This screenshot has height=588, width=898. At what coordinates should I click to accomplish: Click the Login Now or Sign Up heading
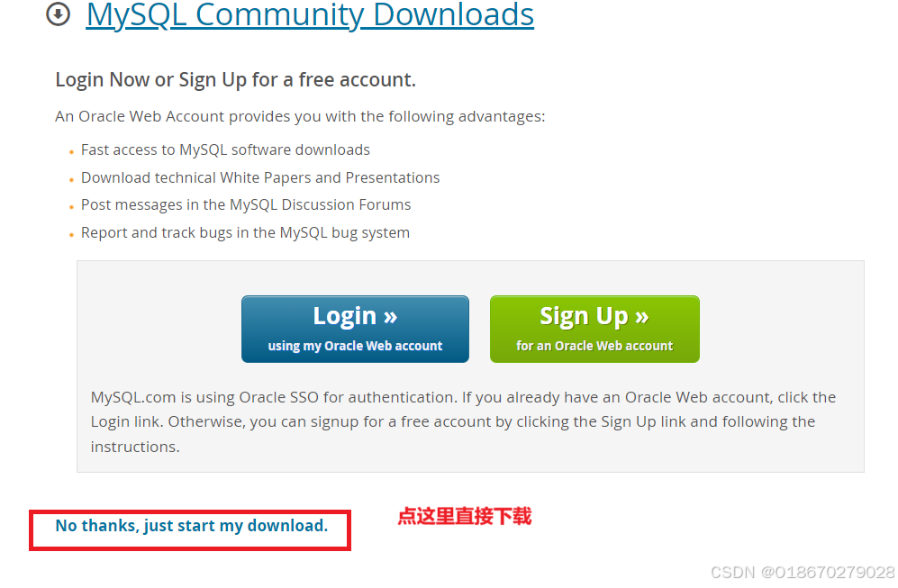pos(235,79)
